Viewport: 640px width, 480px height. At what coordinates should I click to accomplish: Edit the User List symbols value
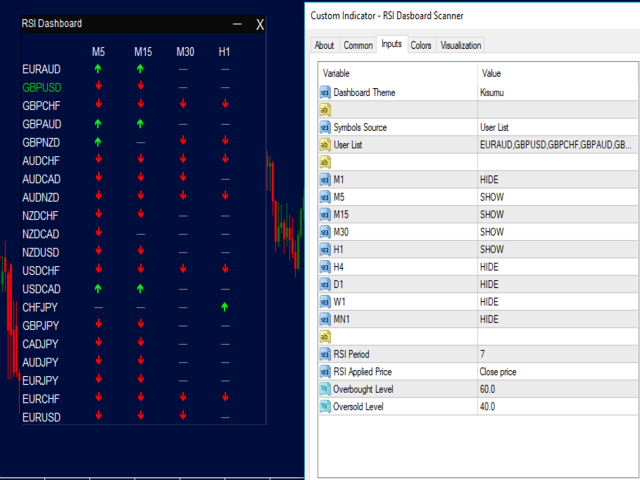pyautogui.click(x=558, y=145)
